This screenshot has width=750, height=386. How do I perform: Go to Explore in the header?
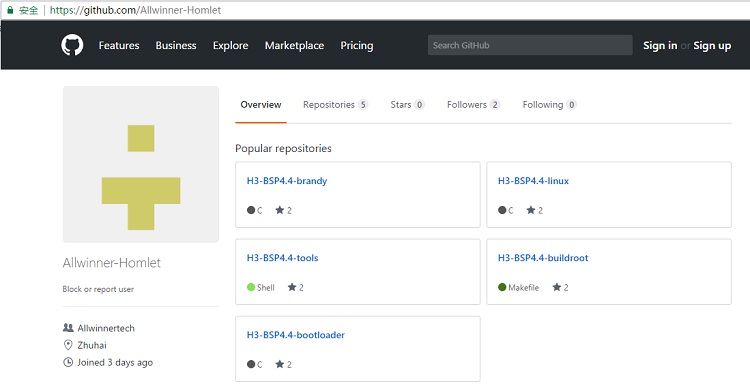click(231, 45)
